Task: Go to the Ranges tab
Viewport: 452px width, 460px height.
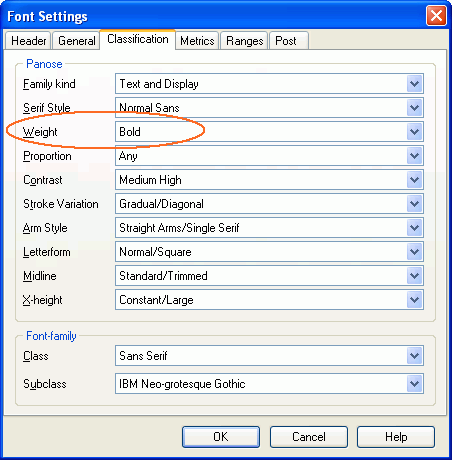Action: (244, 41)
